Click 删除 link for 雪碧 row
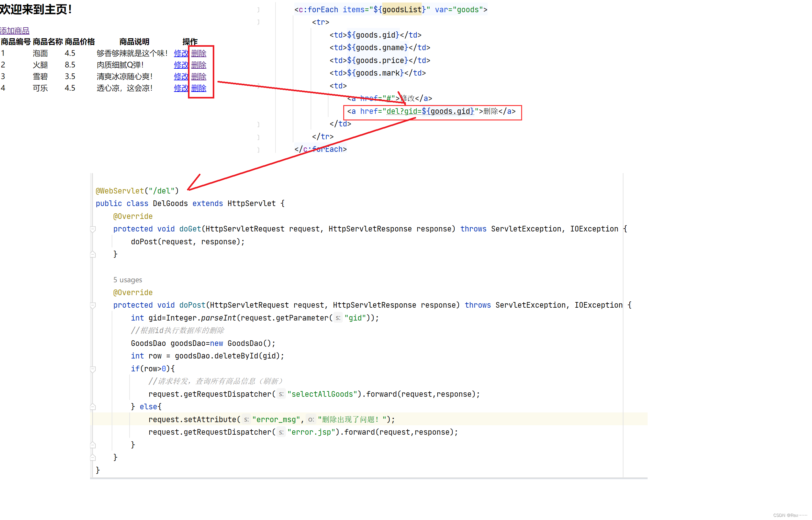Viewport: 812px width, 520px height. tap(199, 76)
